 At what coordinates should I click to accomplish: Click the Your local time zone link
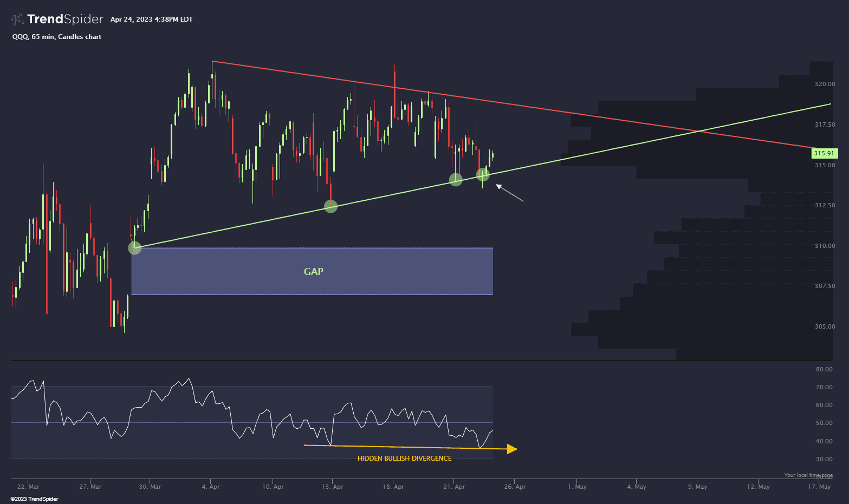coord(808,475)
